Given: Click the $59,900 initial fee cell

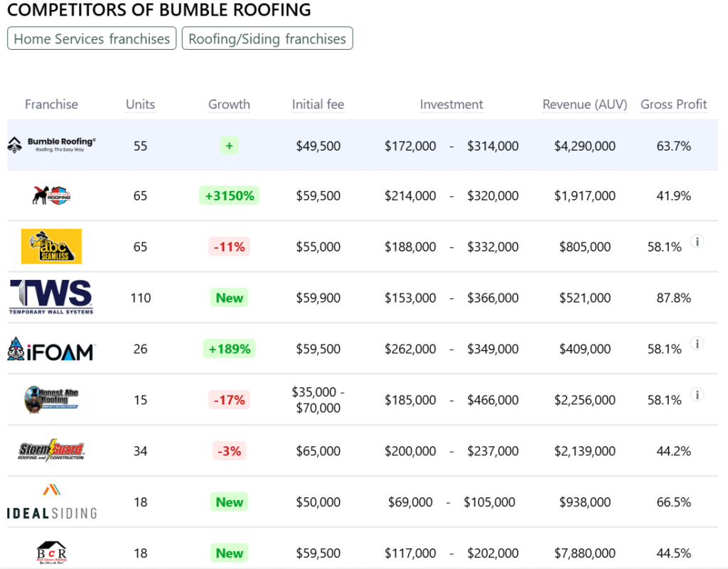Looking at the screenshot, I should pos(318,298).
